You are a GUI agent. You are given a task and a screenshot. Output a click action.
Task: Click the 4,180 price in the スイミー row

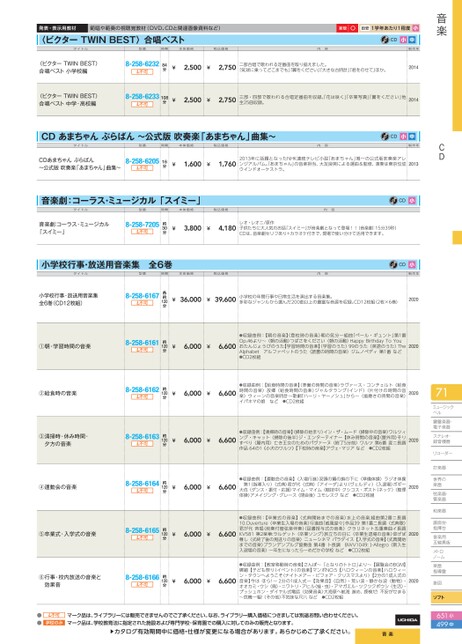click(x=227, y=228)
